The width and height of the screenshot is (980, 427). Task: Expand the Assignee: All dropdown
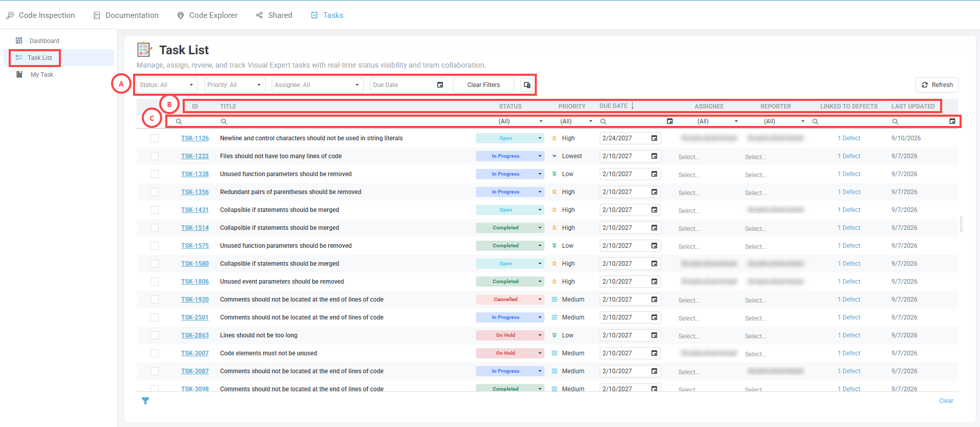[317, 85]
